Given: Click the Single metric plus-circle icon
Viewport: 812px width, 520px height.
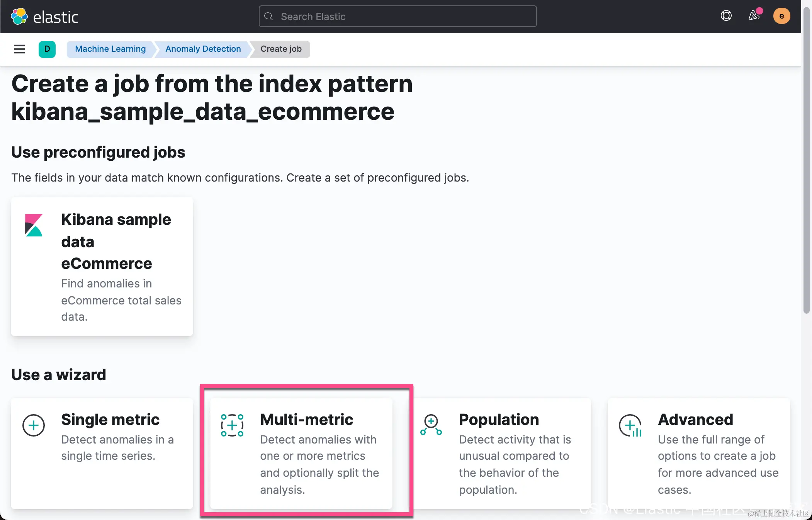Looking at the screenshot, I should click(x=34, y=425).
